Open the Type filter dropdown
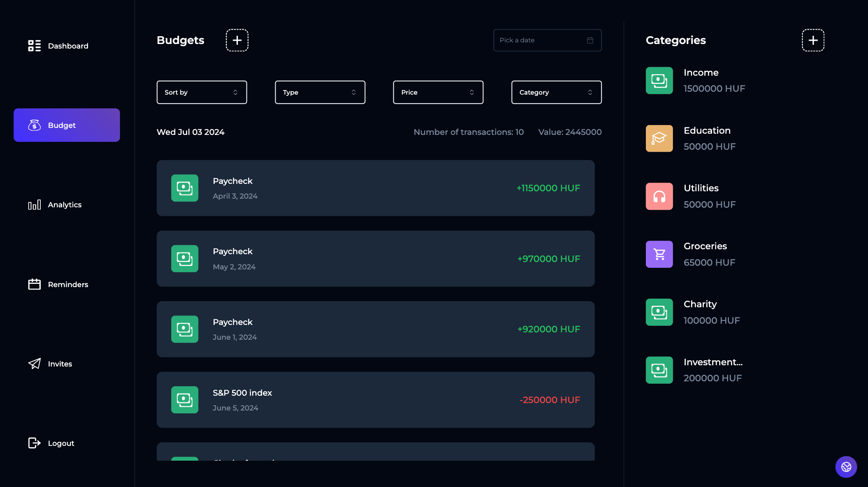 tap(320, 93)
